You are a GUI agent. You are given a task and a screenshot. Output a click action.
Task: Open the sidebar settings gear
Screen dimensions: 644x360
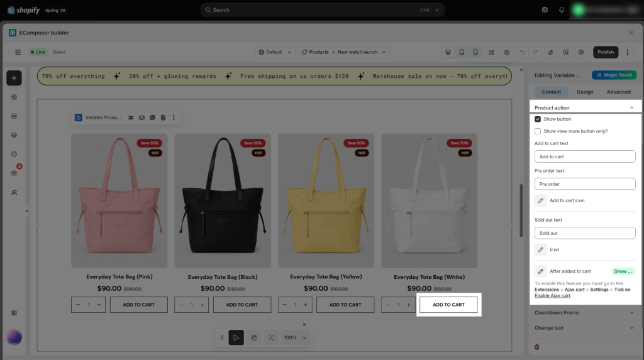(14, 313)
